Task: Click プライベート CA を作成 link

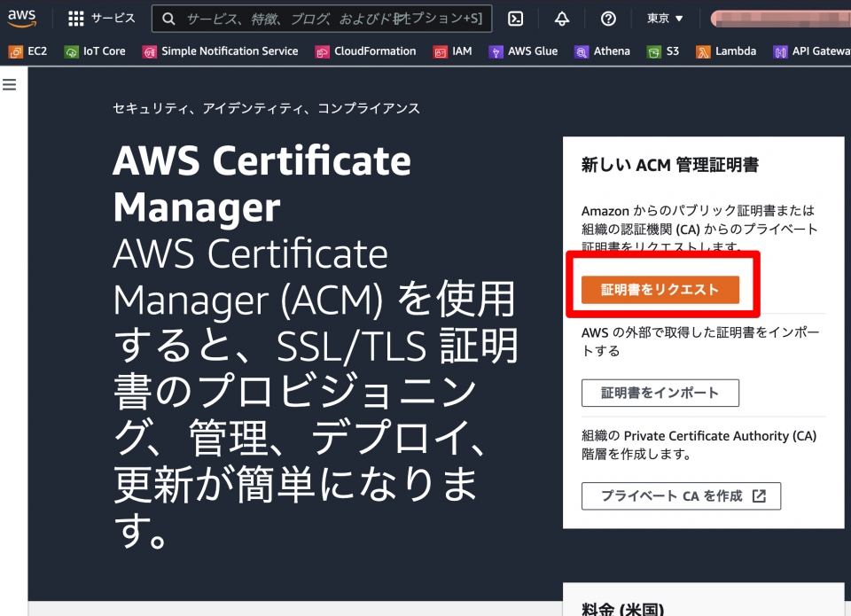Action: click(680, 495)
